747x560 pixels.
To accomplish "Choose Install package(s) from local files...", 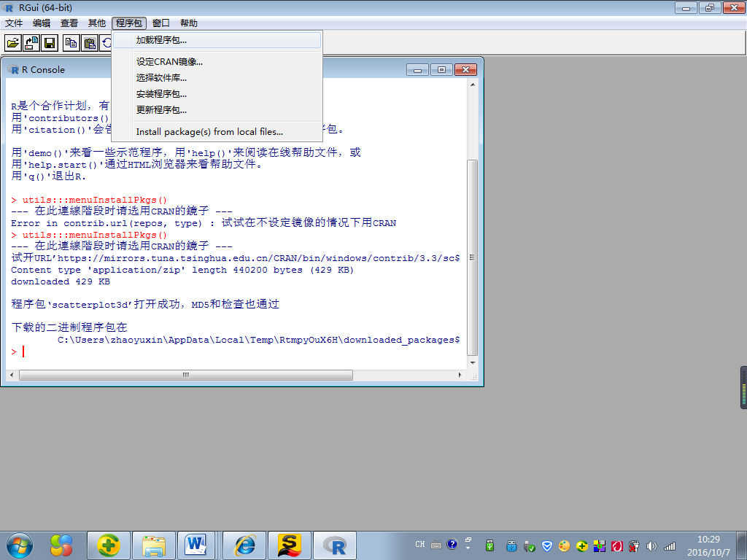I will [217, 132].
